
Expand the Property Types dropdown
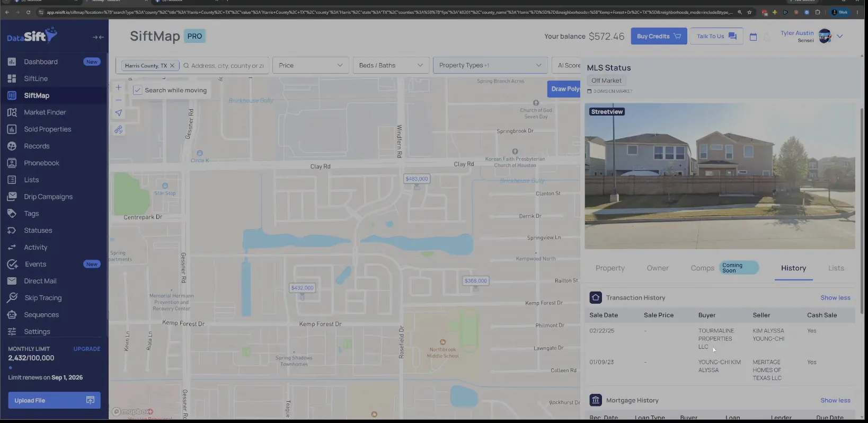coord(490,65)
